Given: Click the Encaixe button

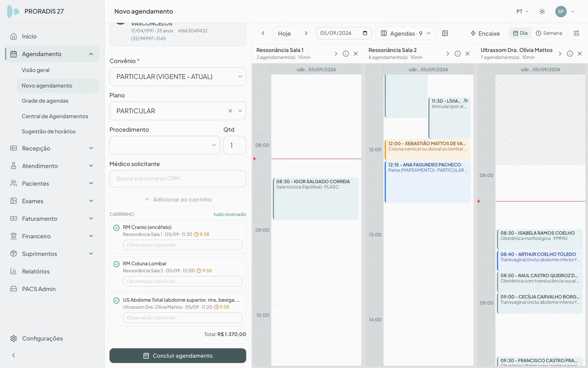Looking at the screenshot, I should click(485, 33).
